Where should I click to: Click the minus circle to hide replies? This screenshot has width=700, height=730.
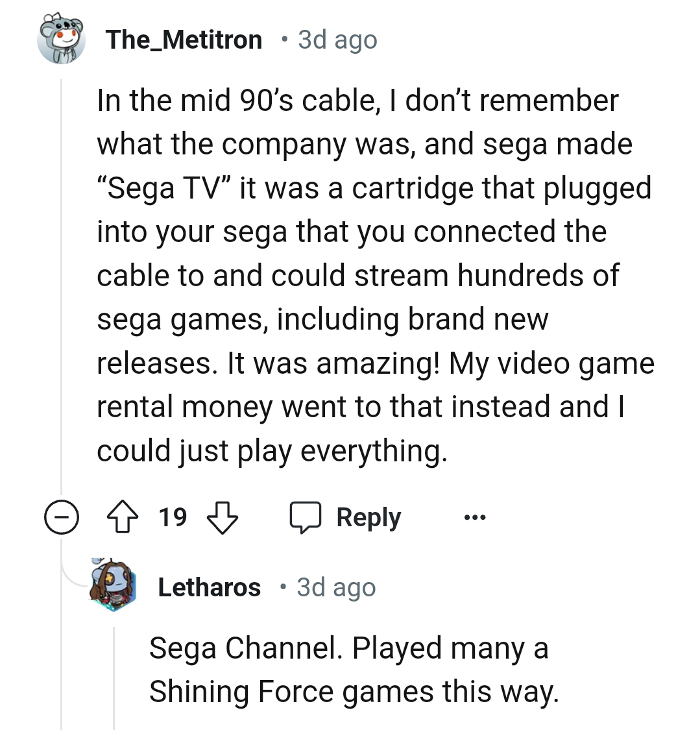point(61,517)
